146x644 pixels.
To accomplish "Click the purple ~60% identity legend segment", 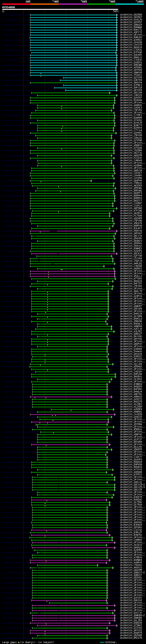I will 73,4.
